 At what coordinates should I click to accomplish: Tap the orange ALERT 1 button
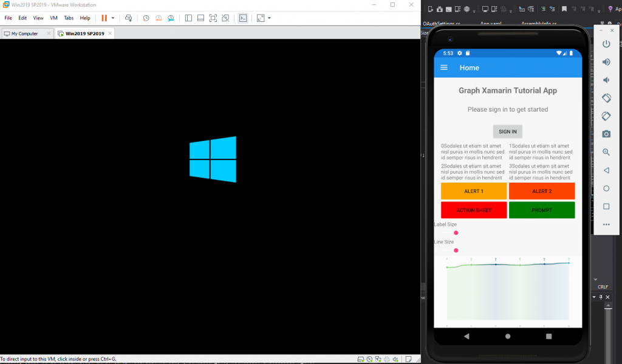pos(474,191)
